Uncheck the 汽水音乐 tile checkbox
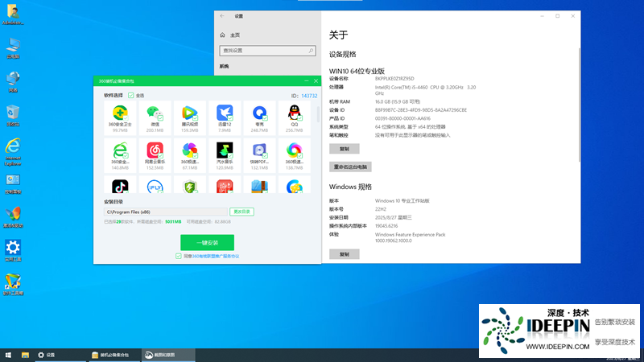644x362 pixels. [230, 155]
